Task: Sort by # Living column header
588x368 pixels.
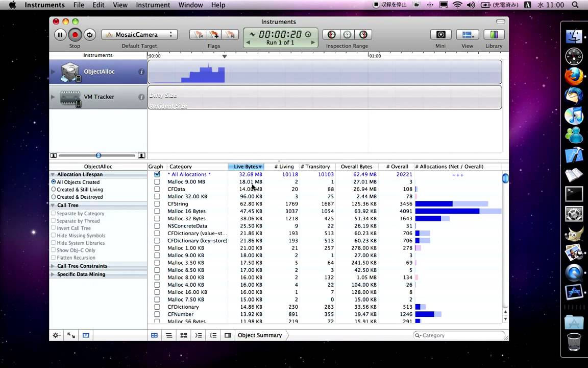Action: pyautogui.click(x=282, y=166)
